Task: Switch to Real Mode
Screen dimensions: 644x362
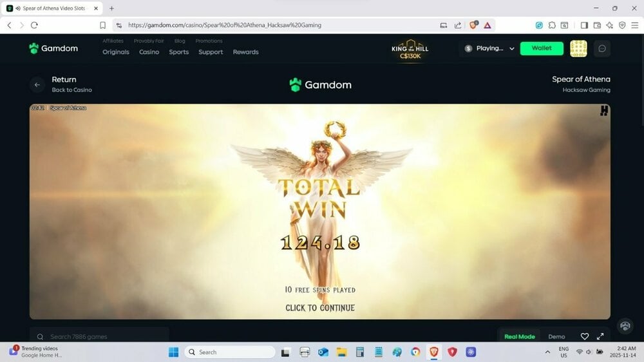Action: (519, 336)
